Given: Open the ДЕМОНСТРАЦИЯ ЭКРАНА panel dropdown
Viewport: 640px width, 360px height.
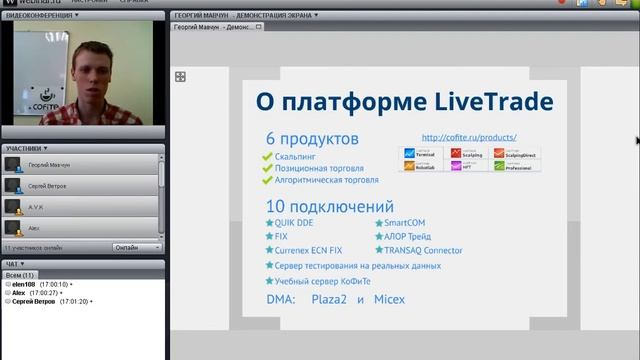Looking at the screenshot, I should pos(316,15).
